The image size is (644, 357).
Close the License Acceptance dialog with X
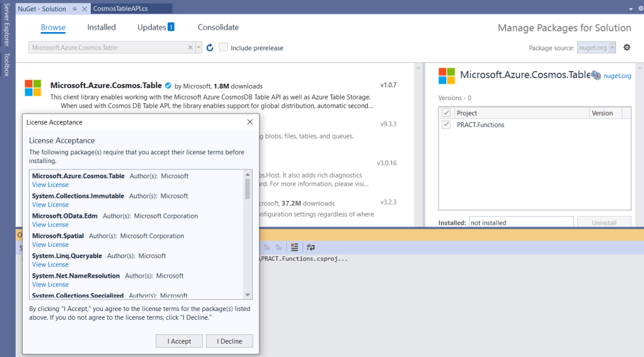[250, 122]
